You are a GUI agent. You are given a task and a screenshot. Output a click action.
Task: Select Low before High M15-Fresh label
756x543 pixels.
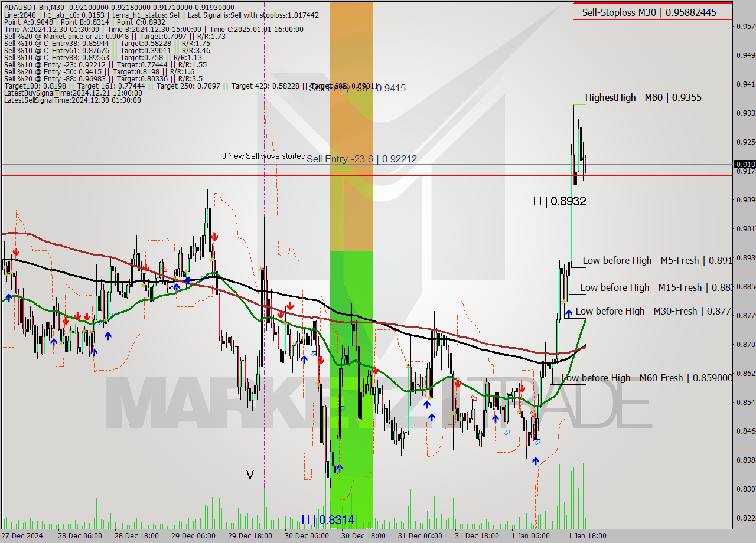[x=656, y=287]
